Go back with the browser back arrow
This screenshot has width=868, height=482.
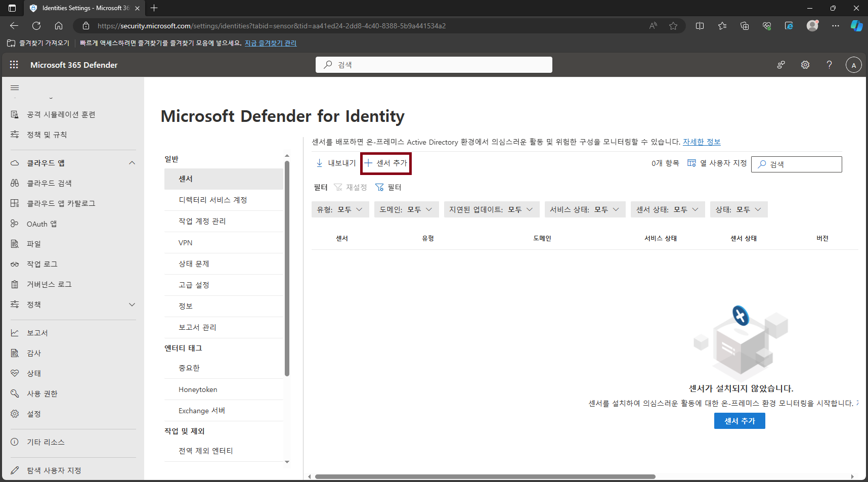pos(14,26)
